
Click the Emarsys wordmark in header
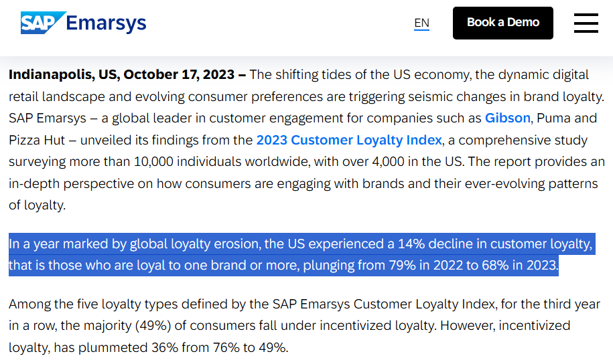coord(106,23)
